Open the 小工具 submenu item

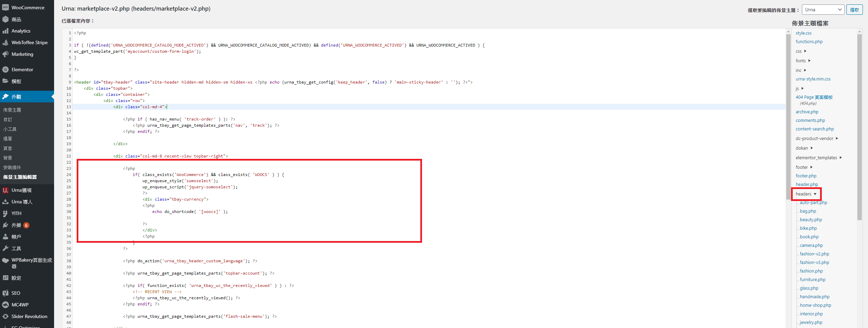(10, 129)
